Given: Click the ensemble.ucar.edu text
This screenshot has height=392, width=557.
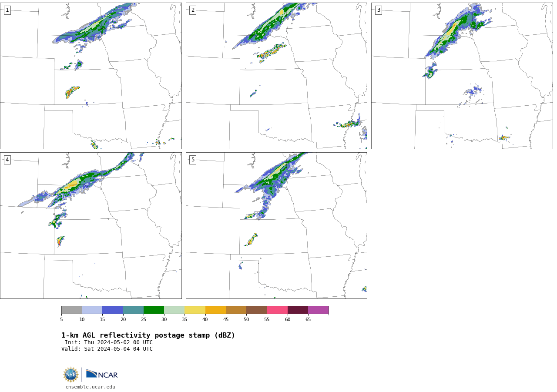Looking at the screenshot, I should tap(91, 387).
